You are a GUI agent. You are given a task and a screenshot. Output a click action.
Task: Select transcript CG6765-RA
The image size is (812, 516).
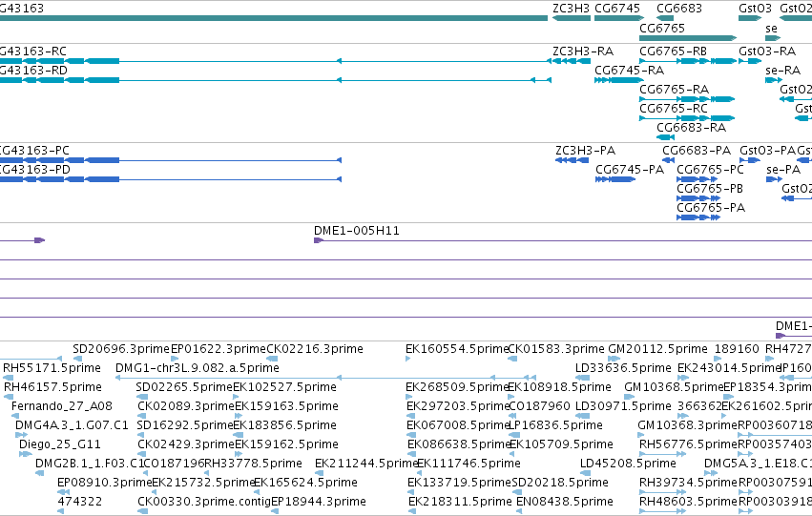[x=687, y=99]
